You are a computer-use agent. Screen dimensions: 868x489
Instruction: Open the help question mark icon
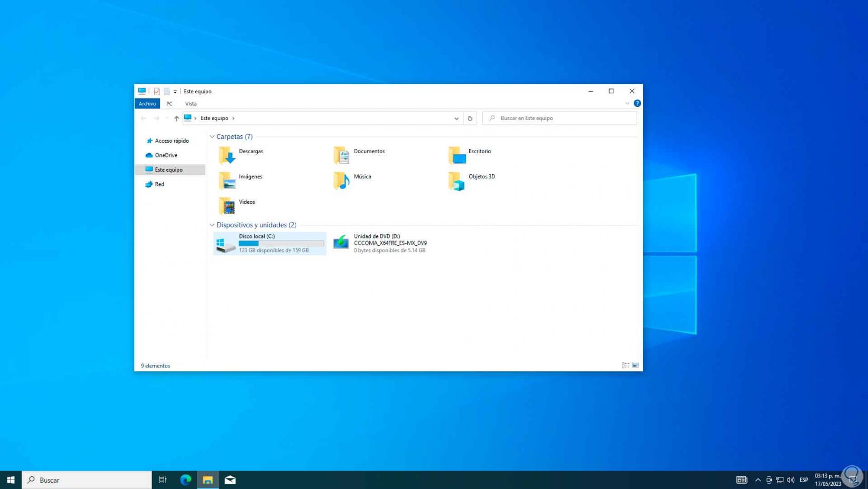(637, 104)
